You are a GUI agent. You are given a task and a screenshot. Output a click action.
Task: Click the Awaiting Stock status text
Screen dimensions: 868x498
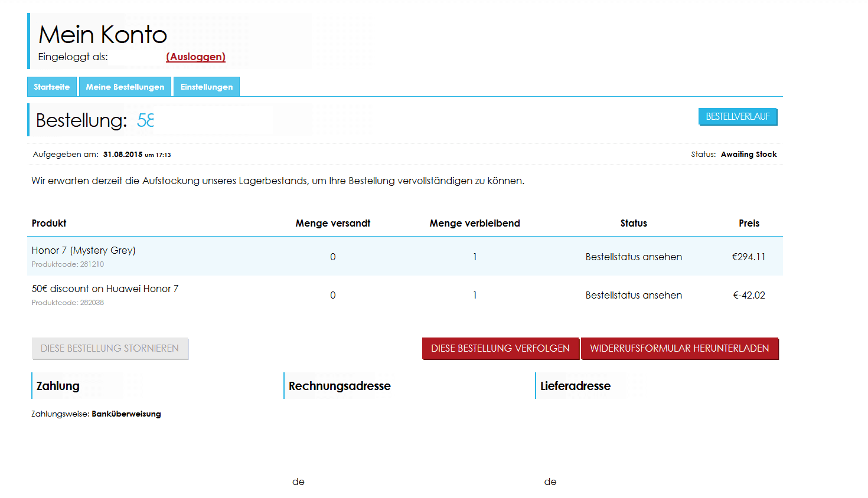(749, 154)
